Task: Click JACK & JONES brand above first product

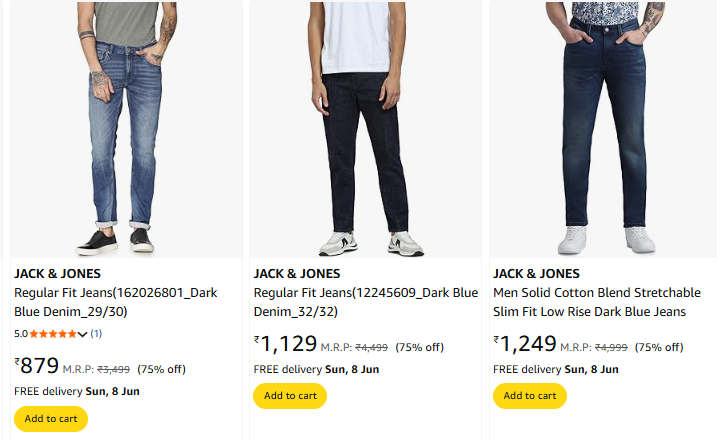Action: (x=57, y=273)
